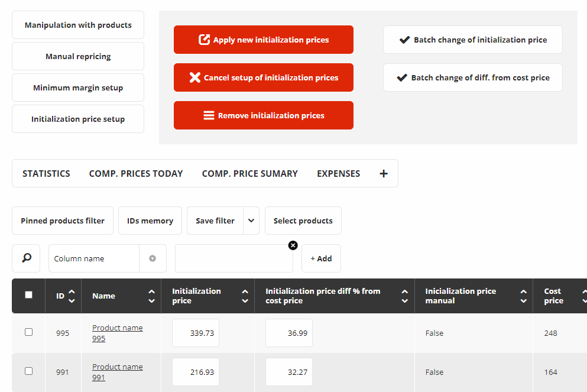The image size is (587, 392).
Task: Sort by Inicialization price manual column arrows
Action: point(523,296)
